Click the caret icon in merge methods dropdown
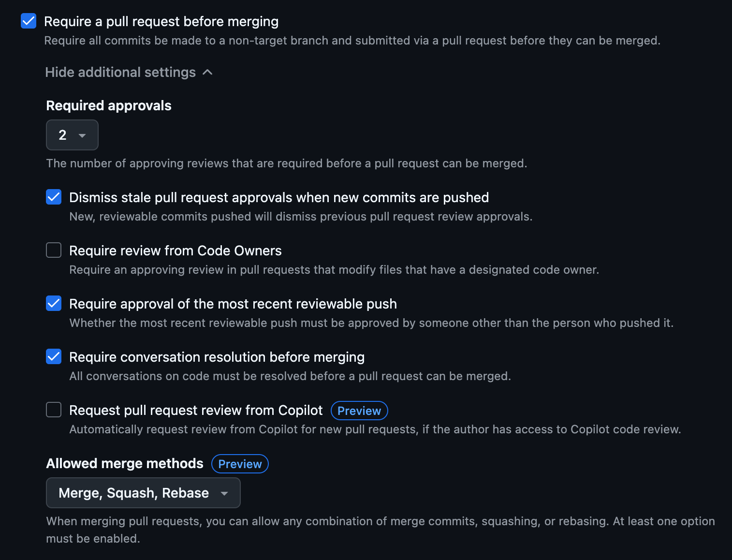This screenshot has width=732, height=560. tap(224, 493)
